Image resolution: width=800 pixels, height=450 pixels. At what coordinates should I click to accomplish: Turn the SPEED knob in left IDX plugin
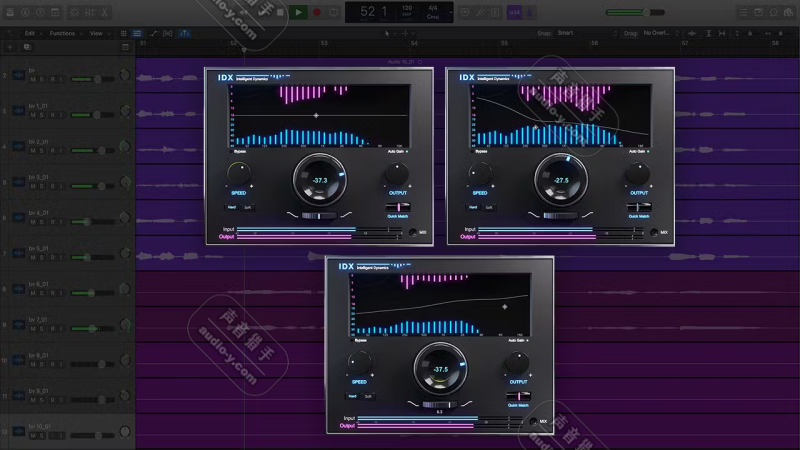(x=238, y=173)
